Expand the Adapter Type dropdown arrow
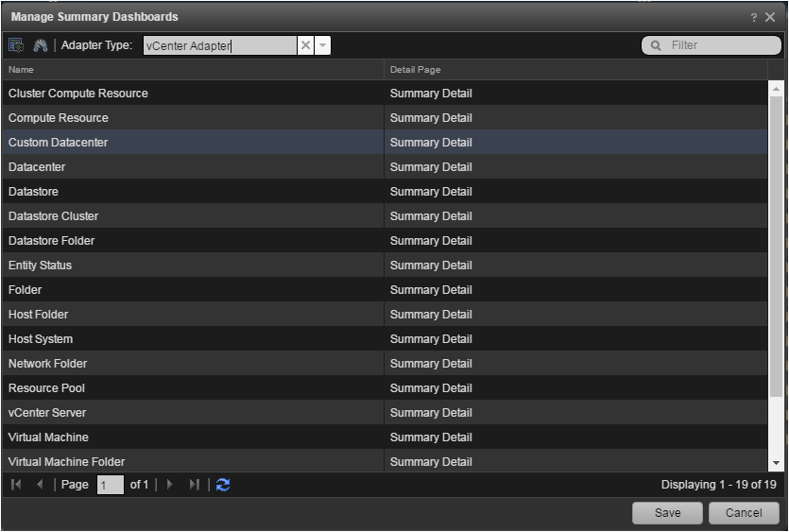The image size is (789, 532). point(322,45)
